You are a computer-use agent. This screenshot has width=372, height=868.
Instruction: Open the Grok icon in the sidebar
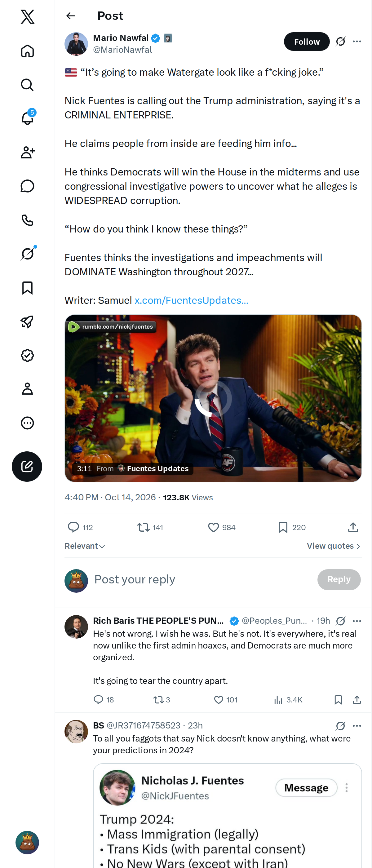[27, 253]
